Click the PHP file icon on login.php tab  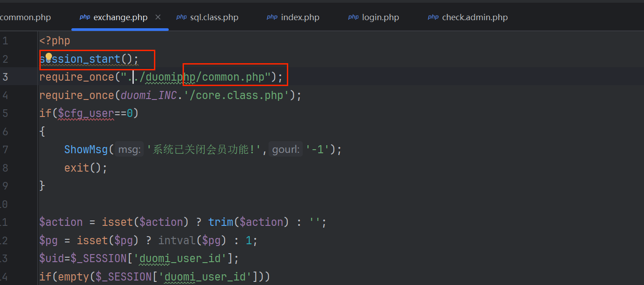[353, 17]
